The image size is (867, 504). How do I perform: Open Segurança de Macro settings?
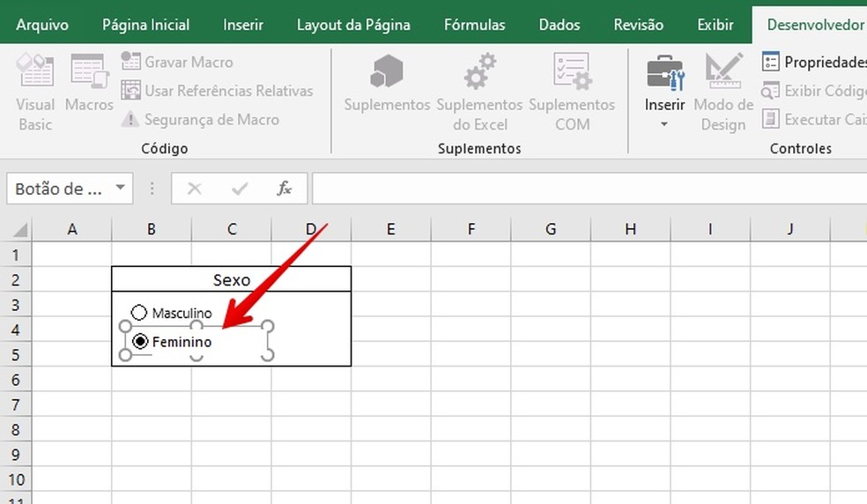tap(200, 120)
